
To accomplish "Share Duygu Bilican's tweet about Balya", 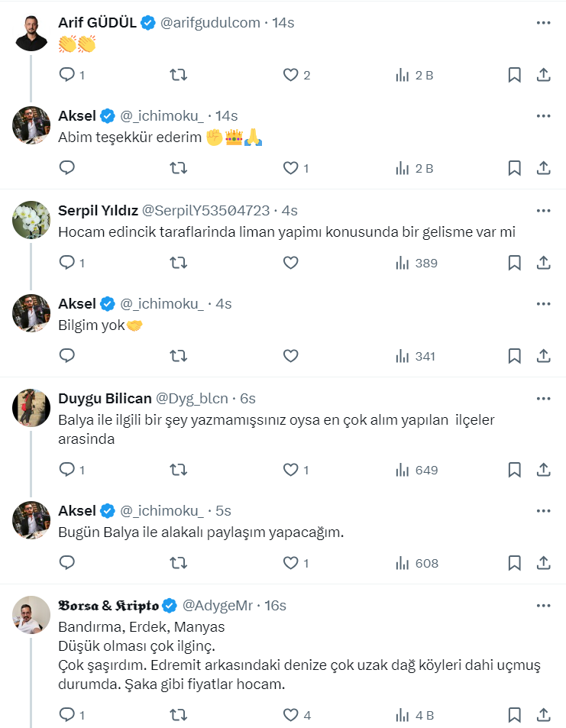I will click(x=544, y=470).
